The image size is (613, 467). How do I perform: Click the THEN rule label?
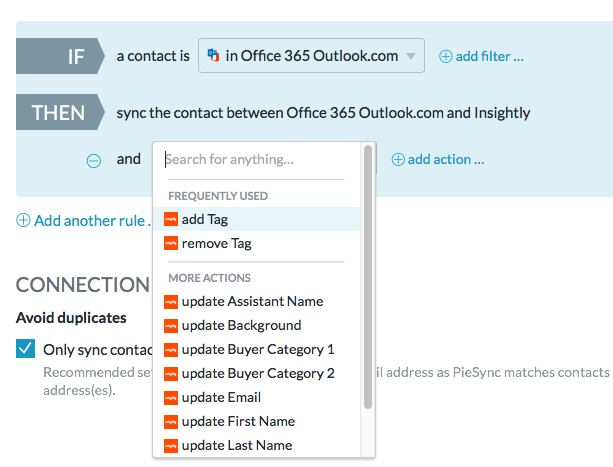[60, 112]
